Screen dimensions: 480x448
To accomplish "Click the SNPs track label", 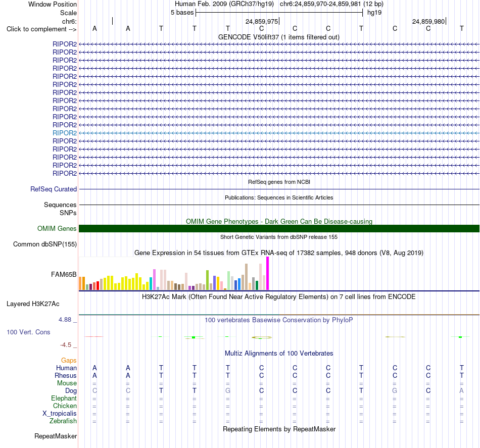I will (68, 213).
